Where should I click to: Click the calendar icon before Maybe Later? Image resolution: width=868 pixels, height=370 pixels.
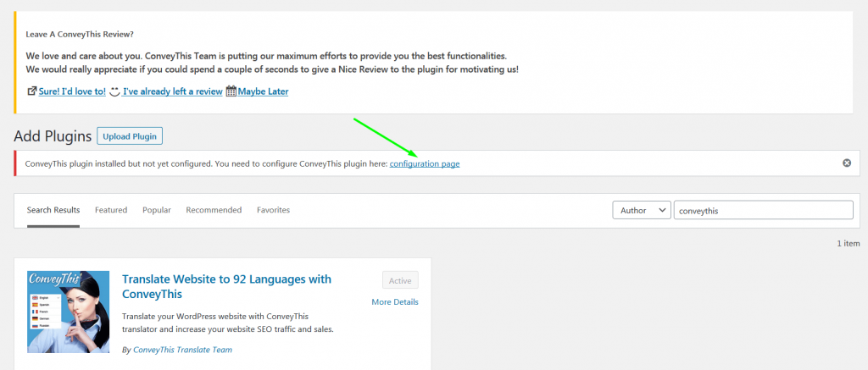(x=231, y=91)
